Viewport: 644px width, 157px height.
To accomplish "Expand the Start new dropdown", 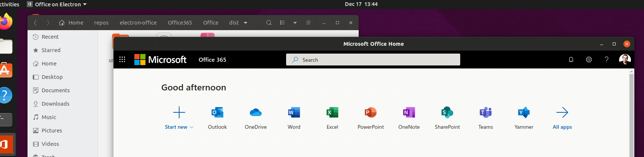I will (x=179, y=127).
